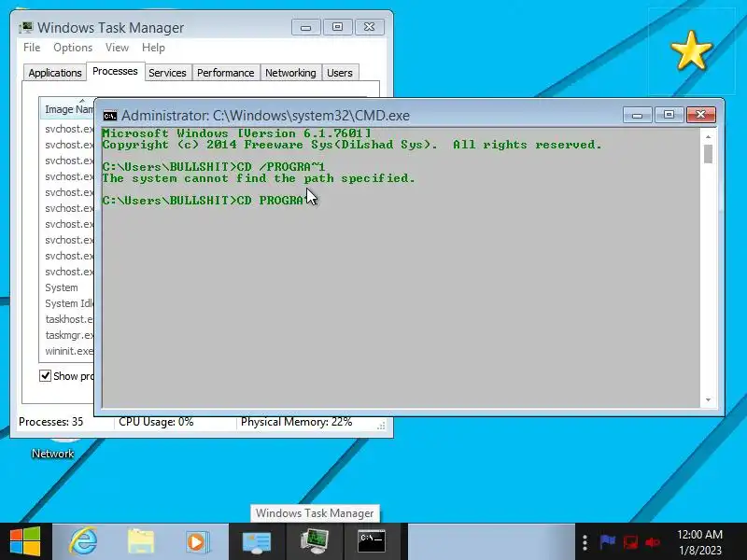The image size is (747, 560).
Task: Show hidden tray icons dots
Action: coord(585,542)
